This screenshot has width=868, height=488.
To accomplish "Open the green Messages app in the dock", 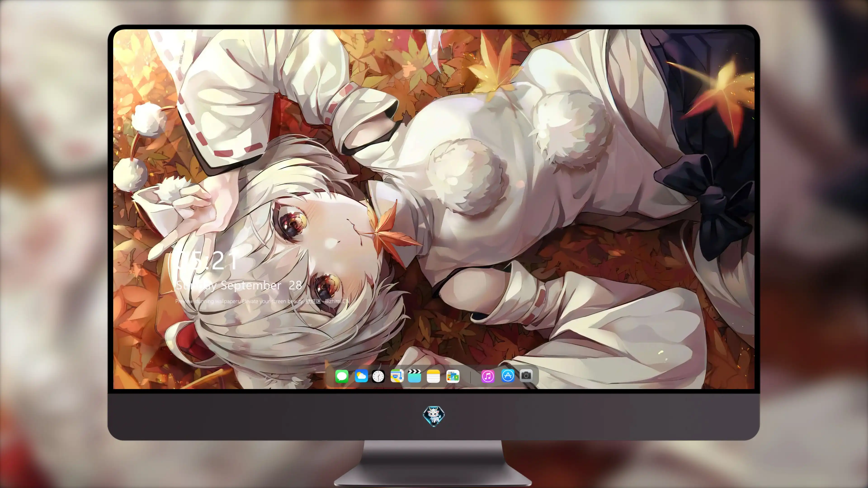I will click(342, 376).
